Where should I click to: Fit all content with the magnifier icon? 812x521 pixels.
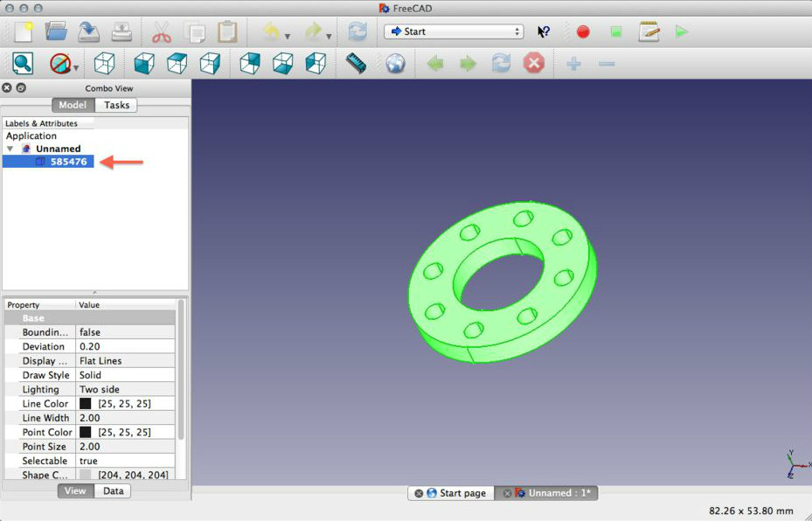click(24, 64)
